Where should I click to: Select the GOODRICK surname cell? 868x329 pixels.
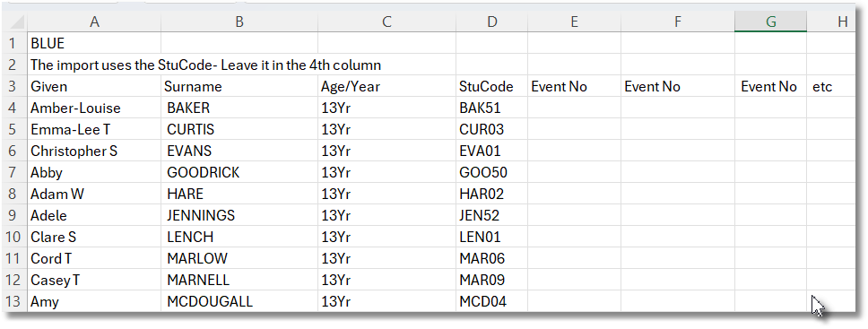pos(239,172)
